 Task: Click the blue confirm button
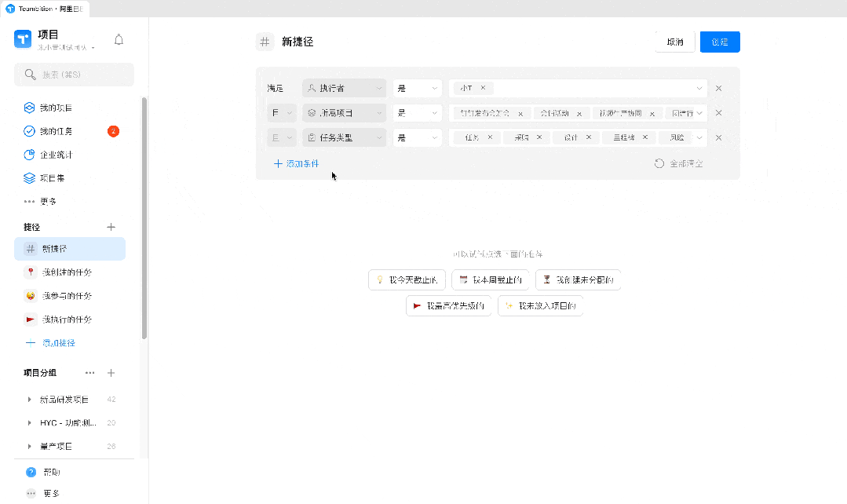(x=720, y=42)
